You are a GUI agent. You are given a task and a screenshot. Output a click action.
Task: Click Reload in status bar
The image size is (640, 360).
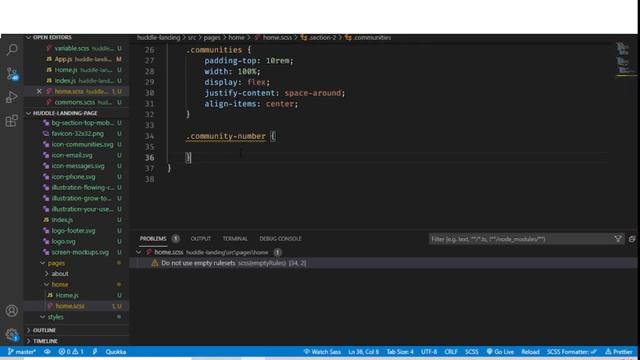[x=530, y=352]
